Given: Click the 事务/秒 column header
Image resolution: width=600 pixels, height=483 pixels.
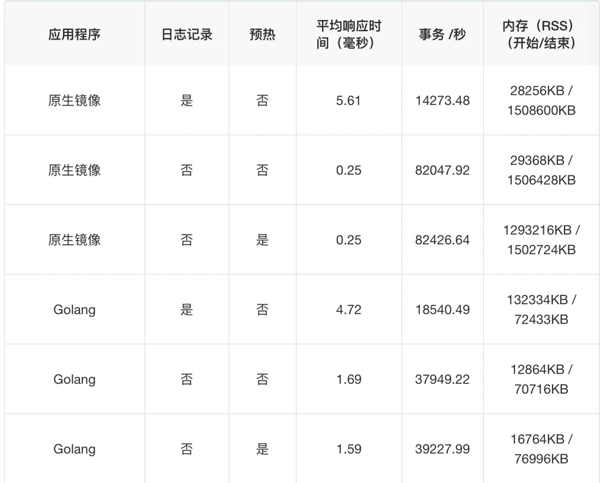Looking at the screenshot, I should (x=448, y=34).
